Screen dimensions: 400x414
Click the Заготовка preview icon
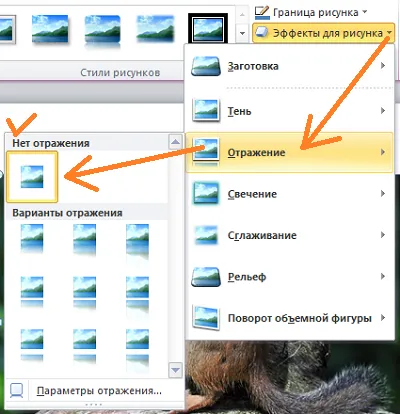pos(206,66)
